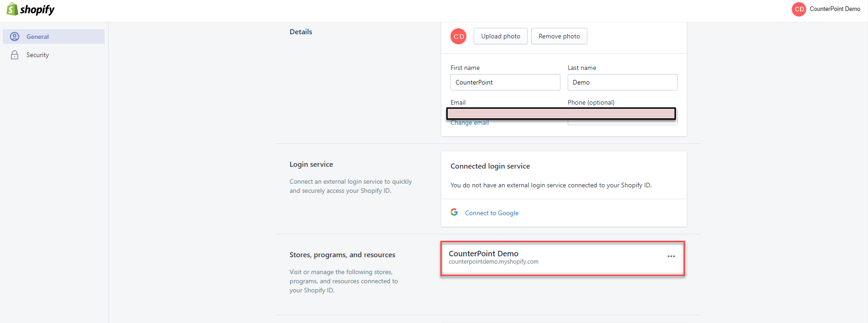868x323 pixels.
Task: Click the General profile icon
Action: (15, 37)
